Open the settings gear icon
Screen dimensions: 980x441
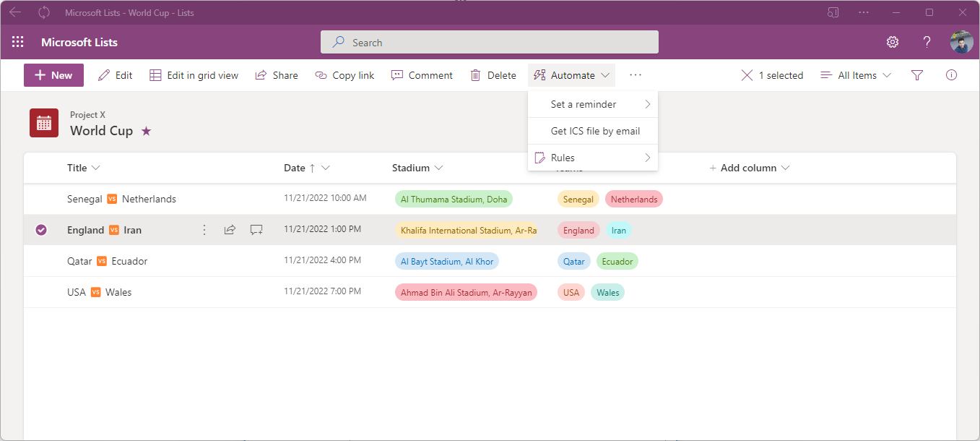coord(893,42)
